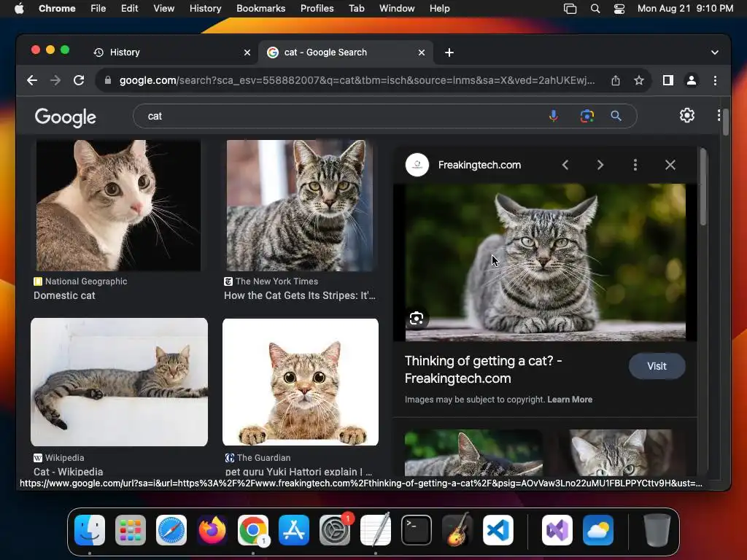Open Thinking of getting a cat title

tap(484, 370)
